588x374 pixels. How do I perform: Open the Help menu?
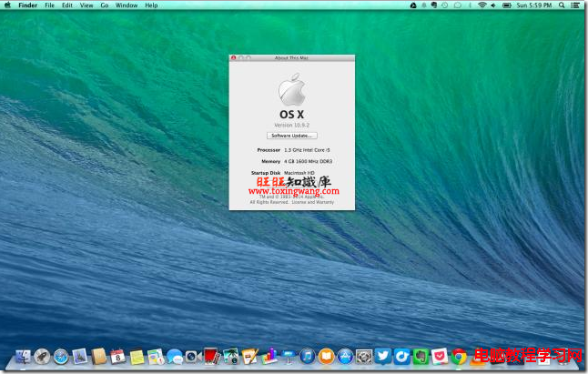(x=151, y=5)
